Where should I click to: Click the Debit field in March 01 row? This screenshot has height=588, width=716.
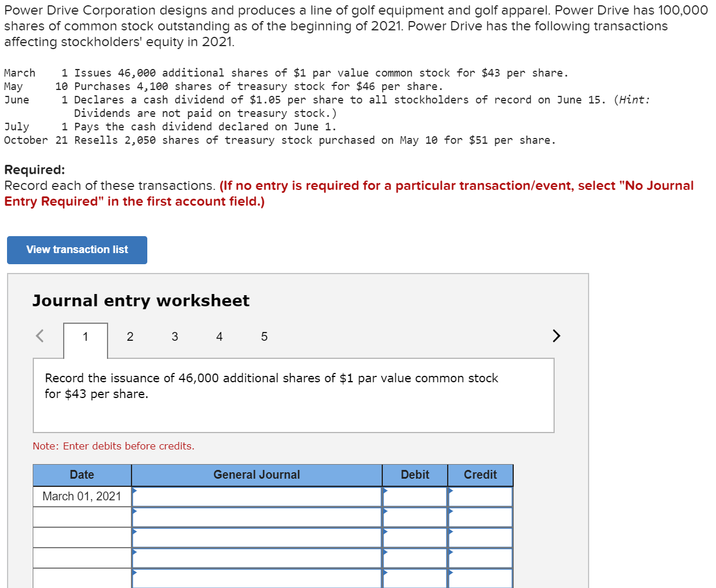416,497
